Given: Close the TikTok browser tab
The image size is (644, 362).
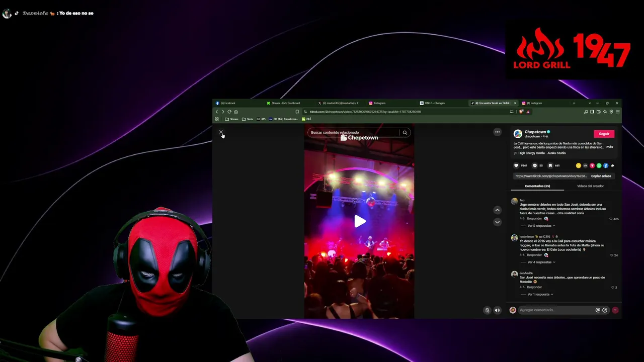Looking at the screenshot, I should coord(515,103).
